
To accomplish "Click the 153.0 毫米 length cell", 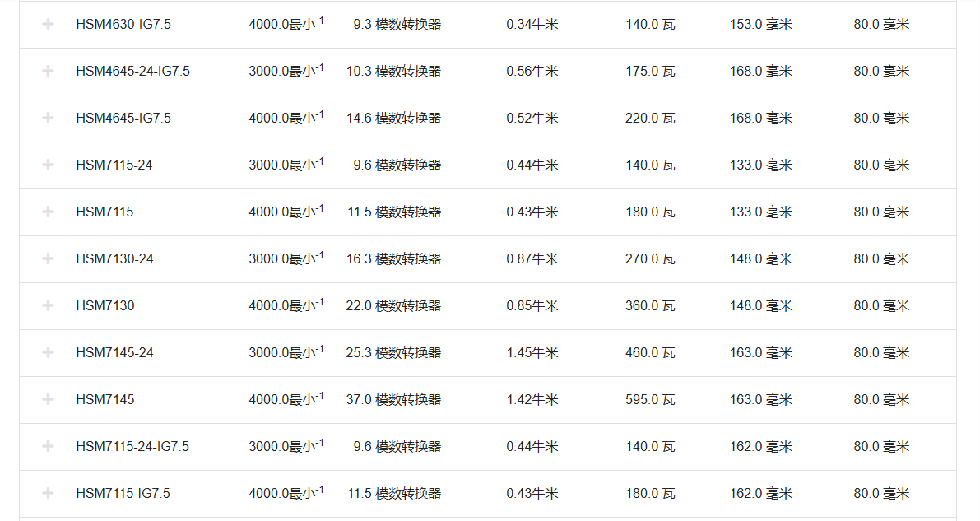I will point(760,24).
